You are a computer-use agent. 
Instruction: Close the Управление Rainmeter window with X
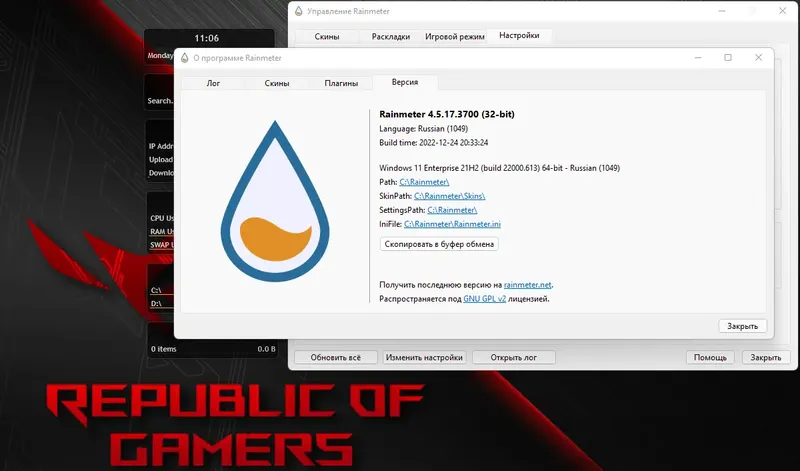[782, 11]
